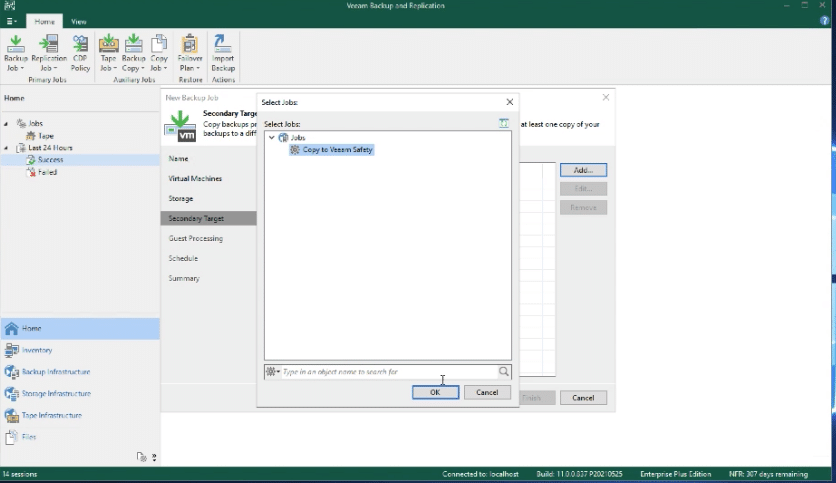Select the Tape item under Jobs

[45, 136]
